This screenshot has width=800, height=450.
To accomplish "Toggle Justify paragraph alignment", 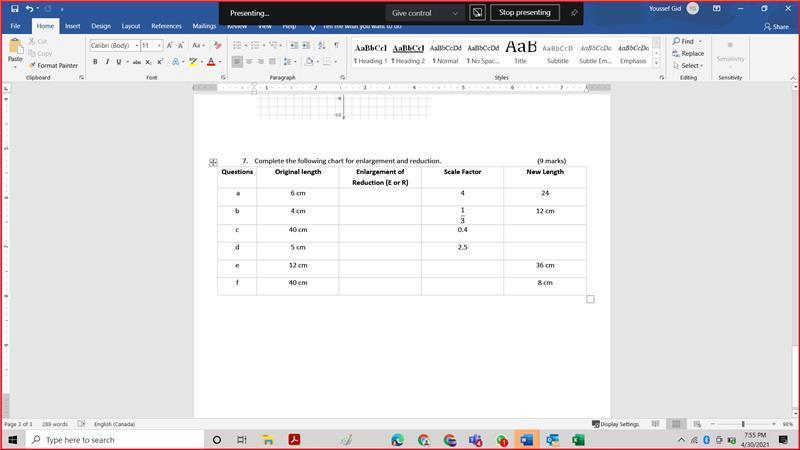I will point(272,62).
